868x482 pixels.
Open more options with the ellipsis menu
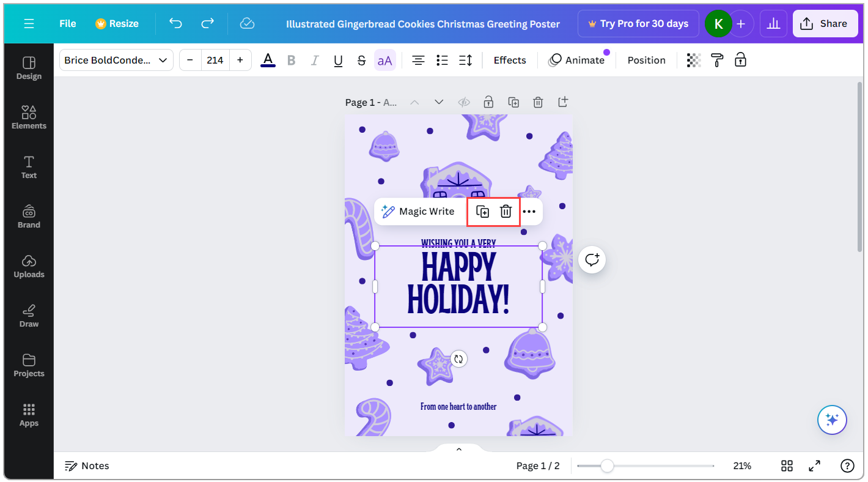(529, 211)
